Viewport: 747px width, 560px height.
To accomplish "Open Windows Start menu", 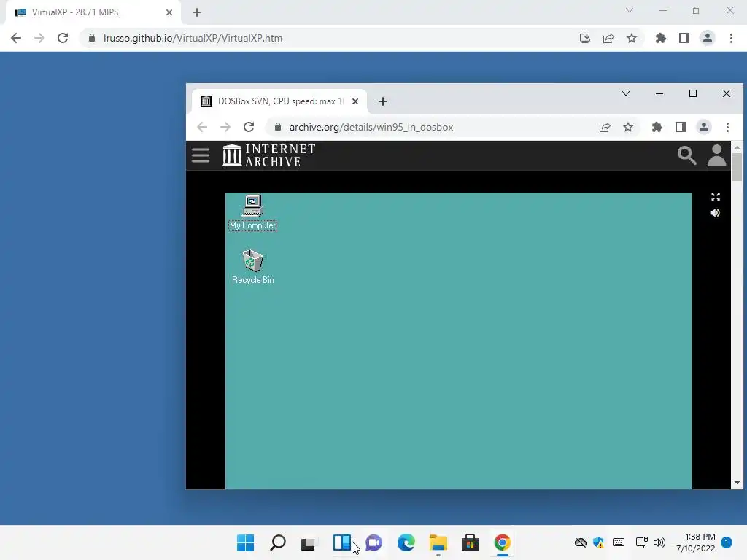I will click(245, 542).
